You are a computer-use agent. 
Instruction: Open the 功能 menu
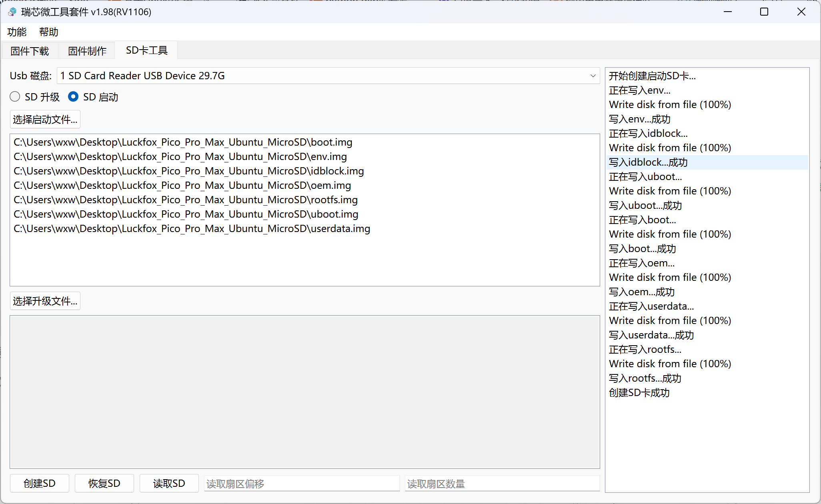tap(17, 32)
